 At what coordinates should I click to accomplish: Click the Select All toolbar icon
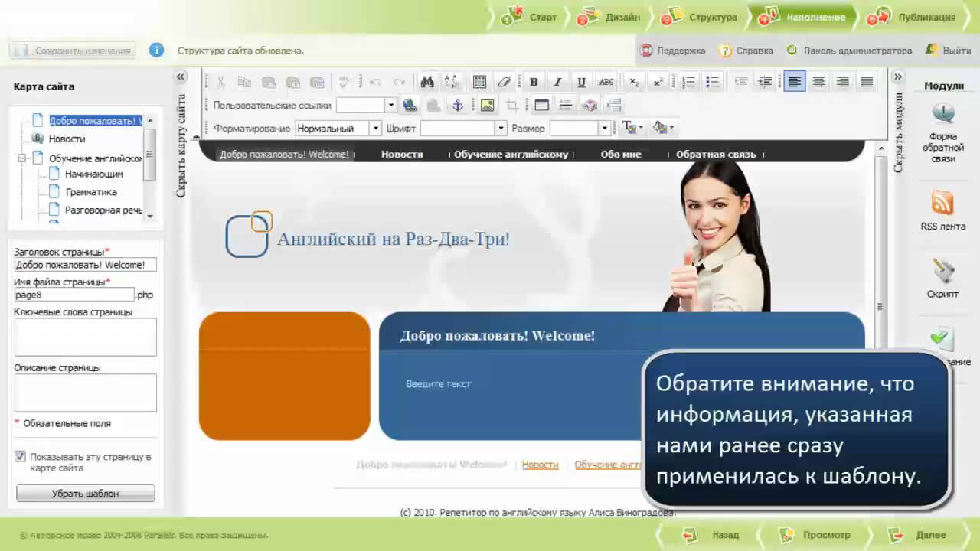(479, 82)
